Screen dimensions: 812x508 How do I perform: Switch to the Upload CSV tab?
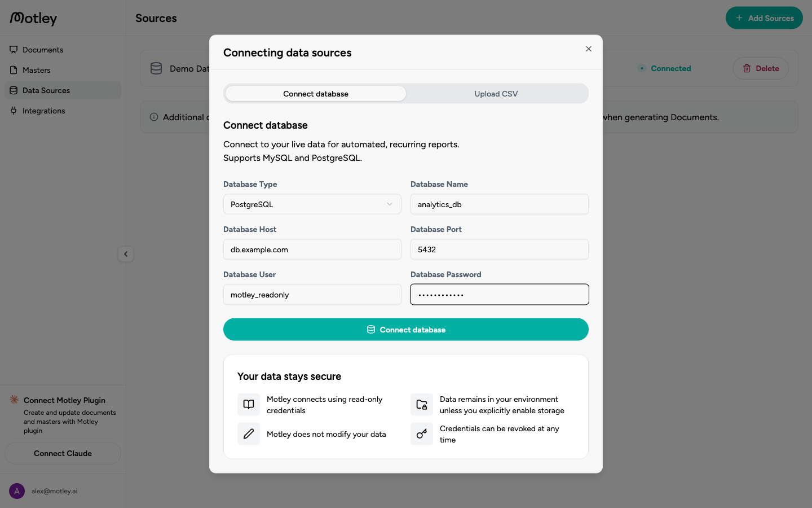tap(496, 94)
